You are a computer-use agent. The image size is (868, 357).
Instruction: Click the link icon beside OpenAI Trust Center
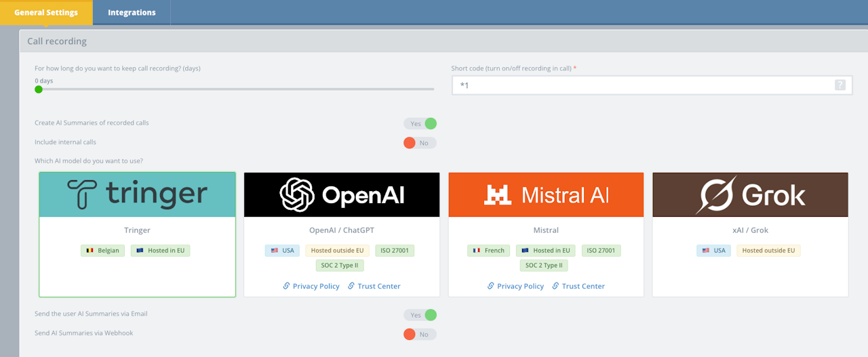(351, 286)
